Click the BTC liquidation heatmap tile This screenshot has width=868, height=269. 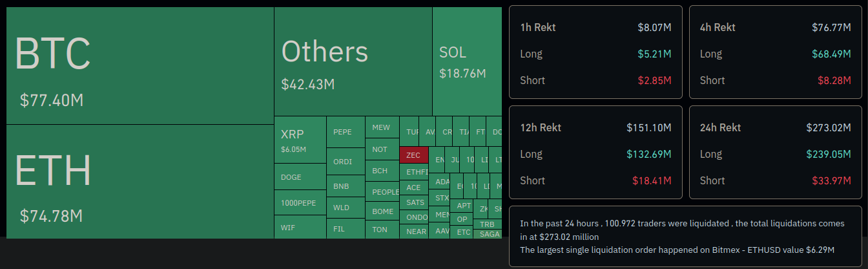pyautogui.click(x=139, y=66)
